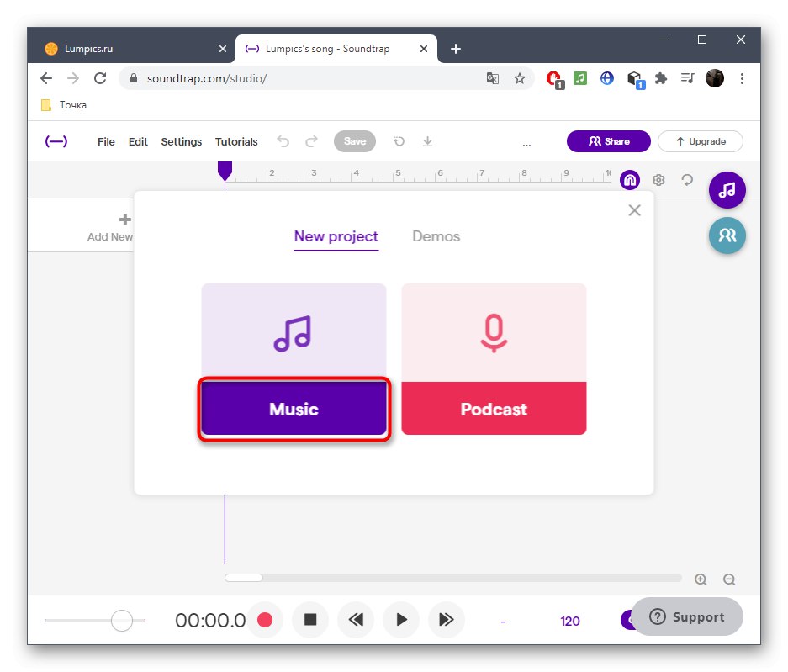Toggle the purple magnet snap icon

(x=630, y=180)
